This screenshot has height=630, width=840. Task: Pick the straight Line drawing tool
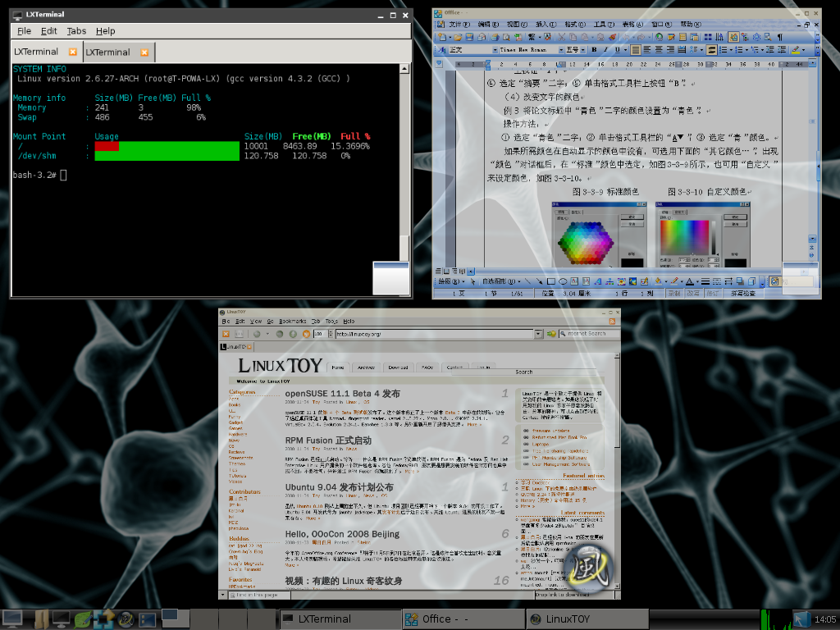(528, 281)
